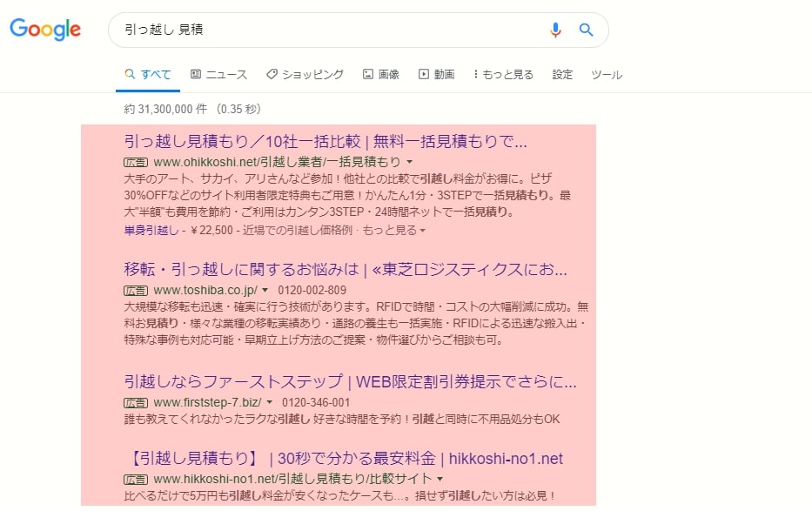This screenshot has height=511, width=812.
Task: Expand dropdown arrow beside www.firststep-7.biz
Action: point(269,402)
